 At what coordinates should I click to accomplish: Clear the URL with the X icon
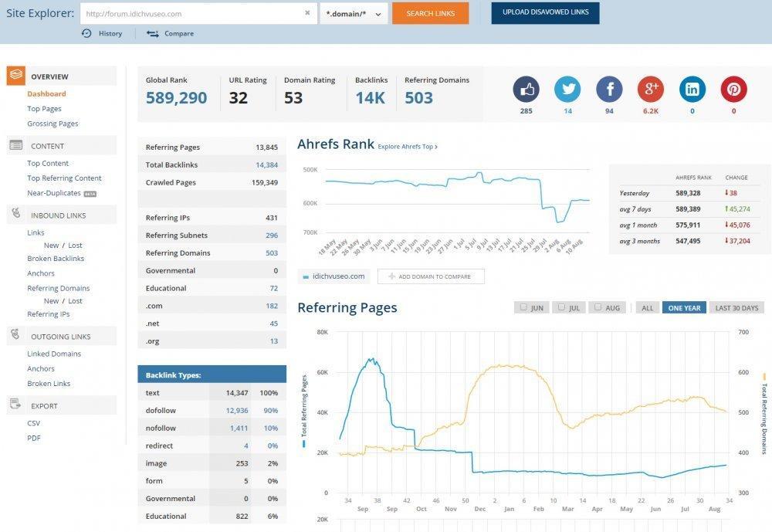(x=307, y=13)
